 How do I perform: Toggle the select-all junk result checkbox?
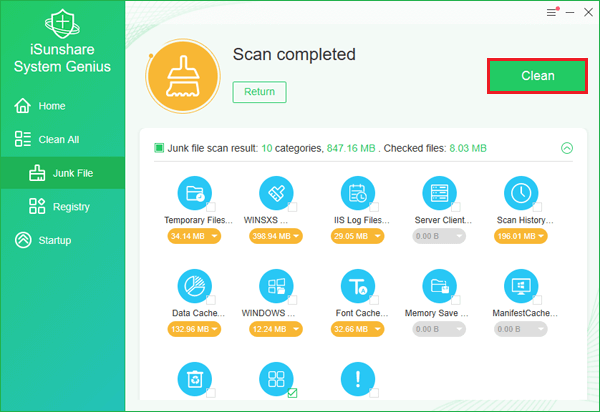[159, 148]
